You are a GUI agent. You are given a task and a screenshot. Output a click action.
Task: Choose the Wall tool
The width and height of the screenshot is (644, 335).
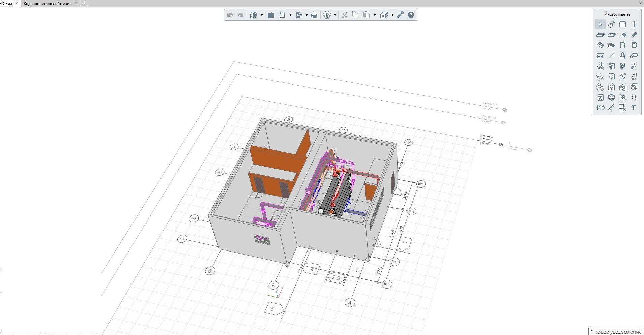click(622, 24)
